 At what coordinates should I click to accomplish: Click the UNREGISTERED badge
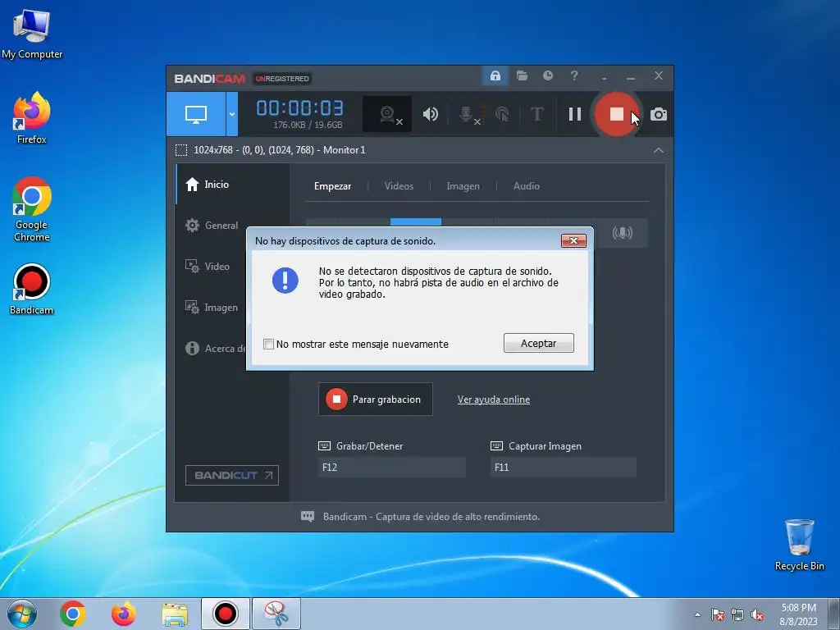click(x=282, y=79)
